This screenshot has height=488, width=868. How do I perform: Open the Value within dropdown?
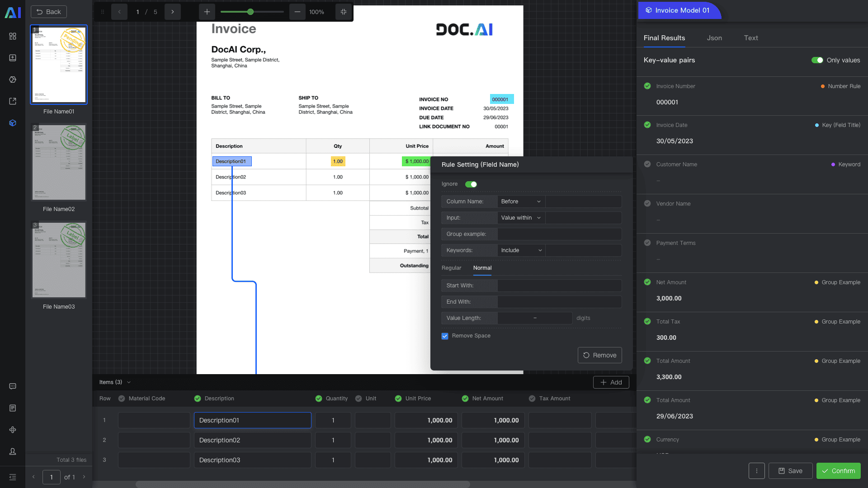click(521, 218)
